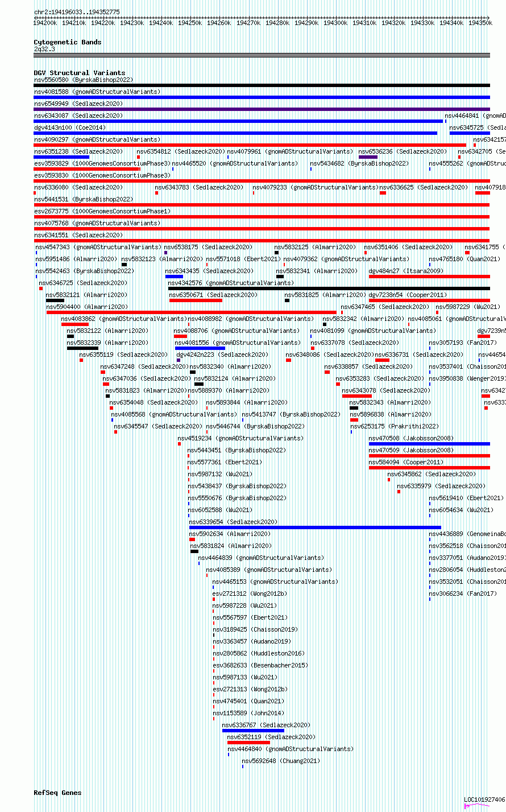Click the black bar under nsv4342576

click(x=329, y=288)
